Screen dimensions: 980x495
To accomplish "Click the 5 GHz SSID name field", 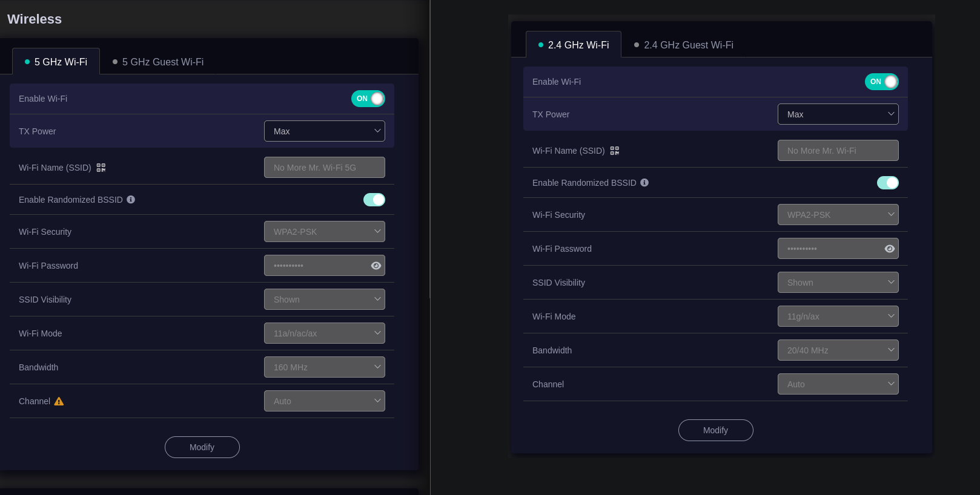I will [x=325, y=168].
